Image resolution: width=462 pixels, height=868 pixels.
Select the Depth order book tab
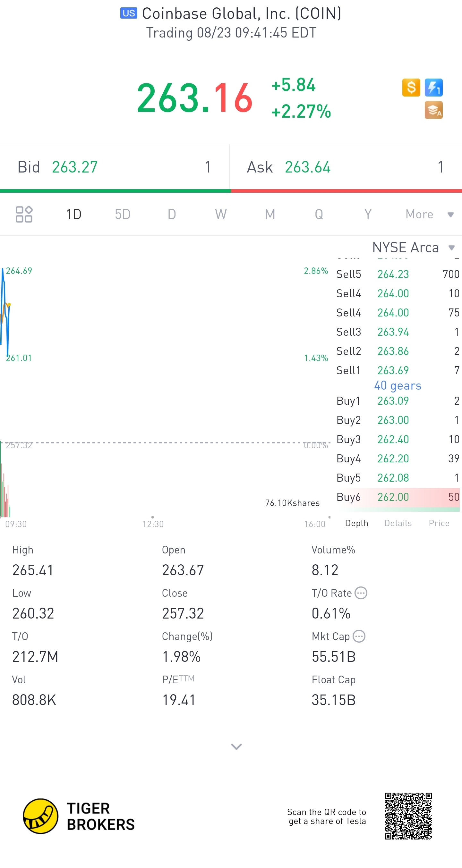pos(356,523)
